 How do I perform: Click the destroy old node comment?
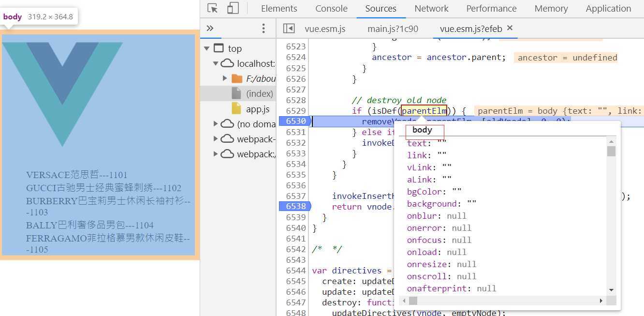pos(399,100)
